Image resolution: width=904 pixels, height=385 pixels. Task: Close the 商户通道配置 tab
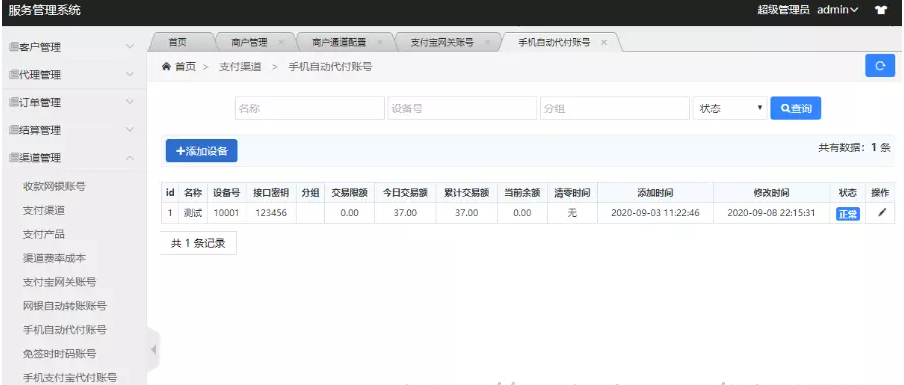[x=379, y=42]
